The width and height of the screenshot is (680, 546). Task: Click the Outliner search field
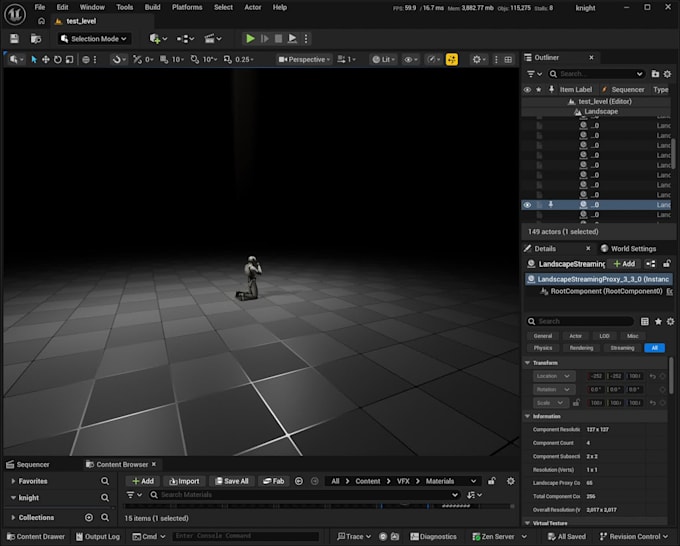[596, 74]
